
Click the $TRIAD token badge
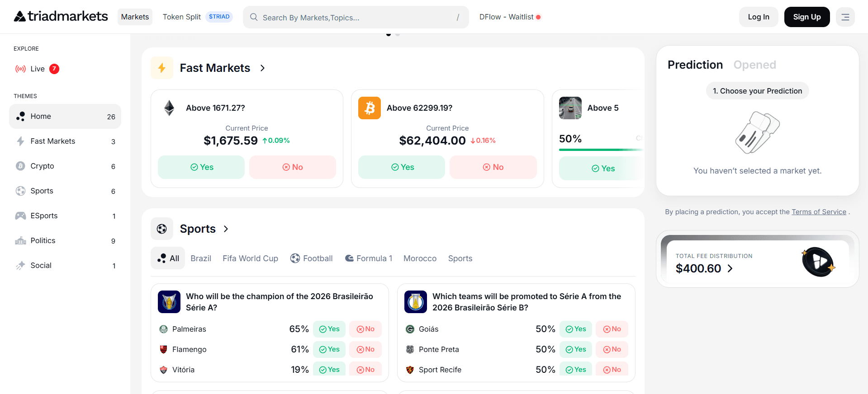tap(219, 17)
